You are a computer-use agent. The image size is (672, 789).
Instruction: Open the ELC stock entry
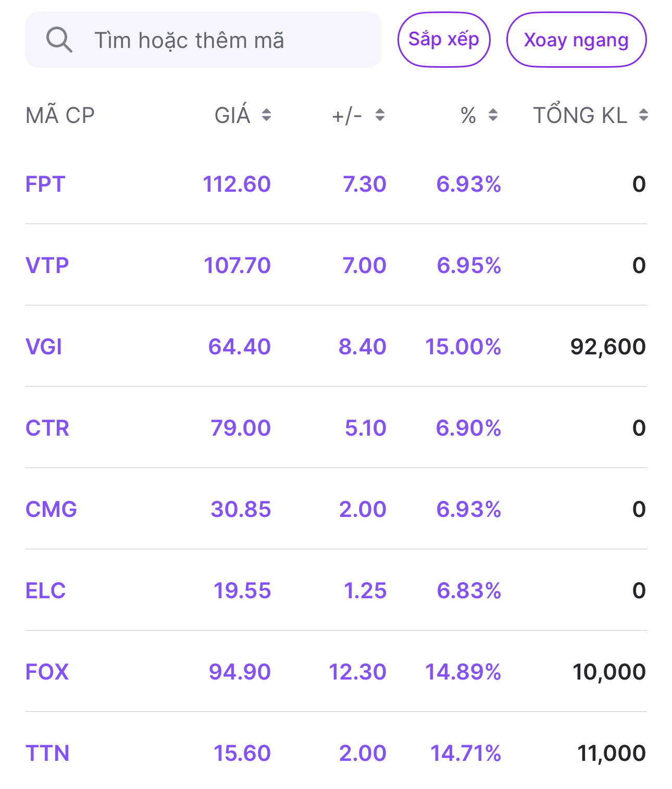pyautogui.click(x=46, y=590)
